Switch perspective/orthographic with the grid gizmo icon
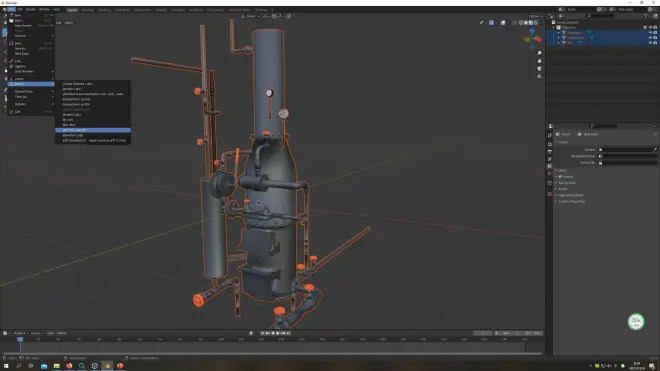The image size is (660, 371). [x=539, y=76]
